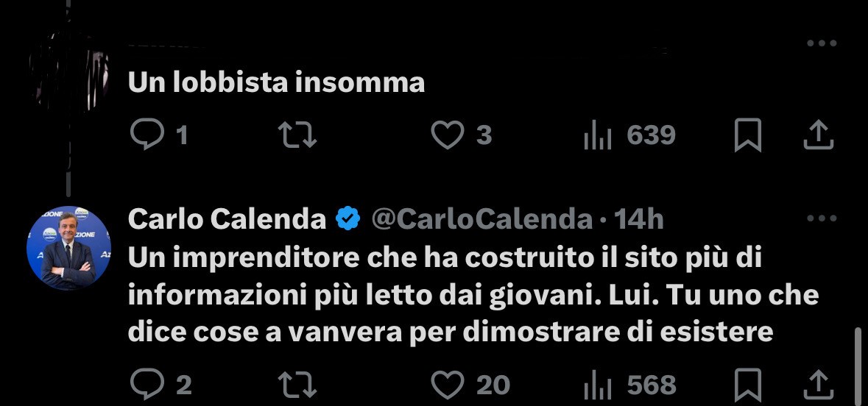Open the 14h timestamp of the tweet

point(639,220)
